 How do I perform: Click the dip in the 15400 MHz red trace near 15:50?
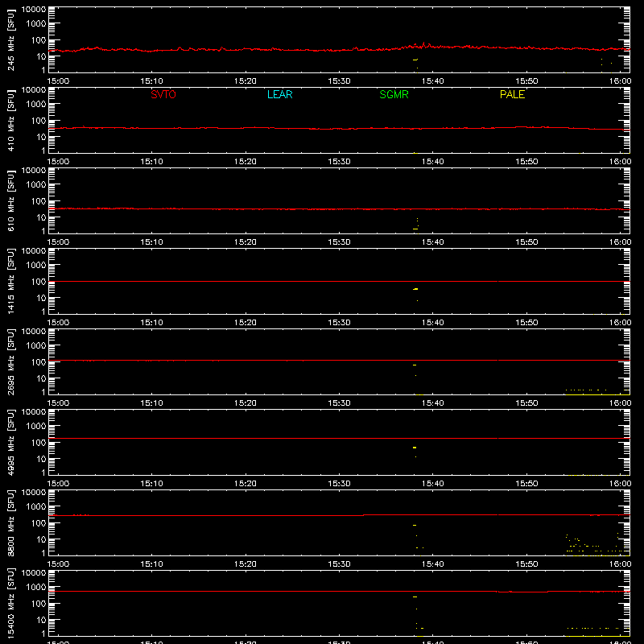pyautogui.click(x=522, y=592)
